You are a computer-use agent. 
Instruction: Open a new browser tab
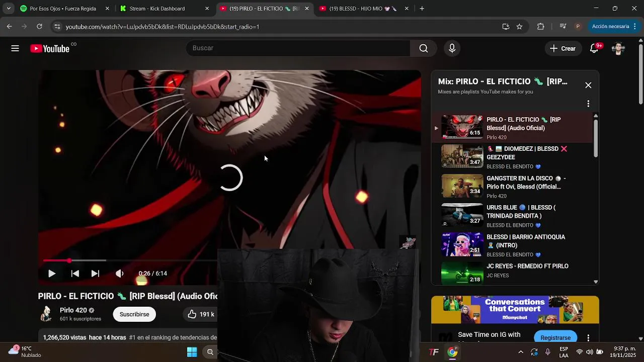tap(422, 9)
